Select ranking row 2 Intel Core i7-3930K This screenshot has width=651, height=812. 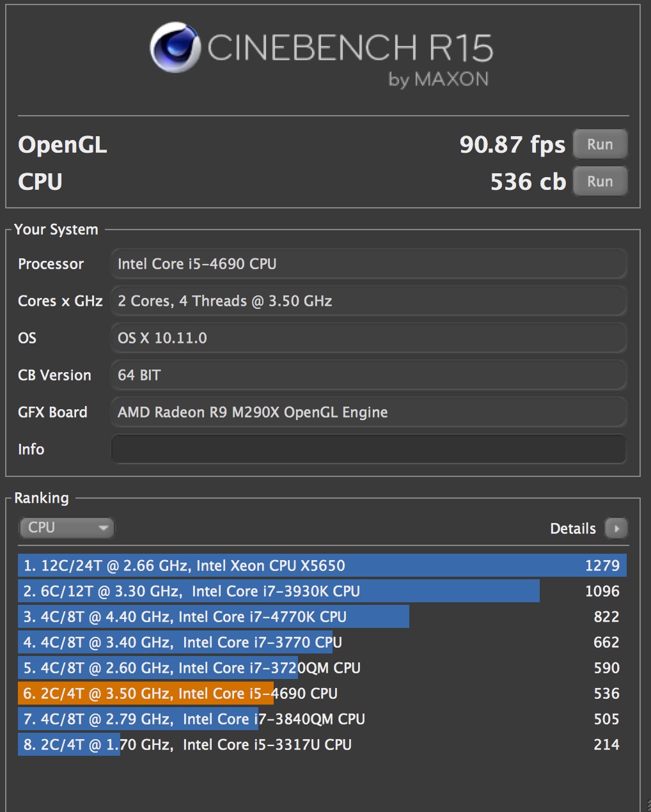[x=322, y=591]
